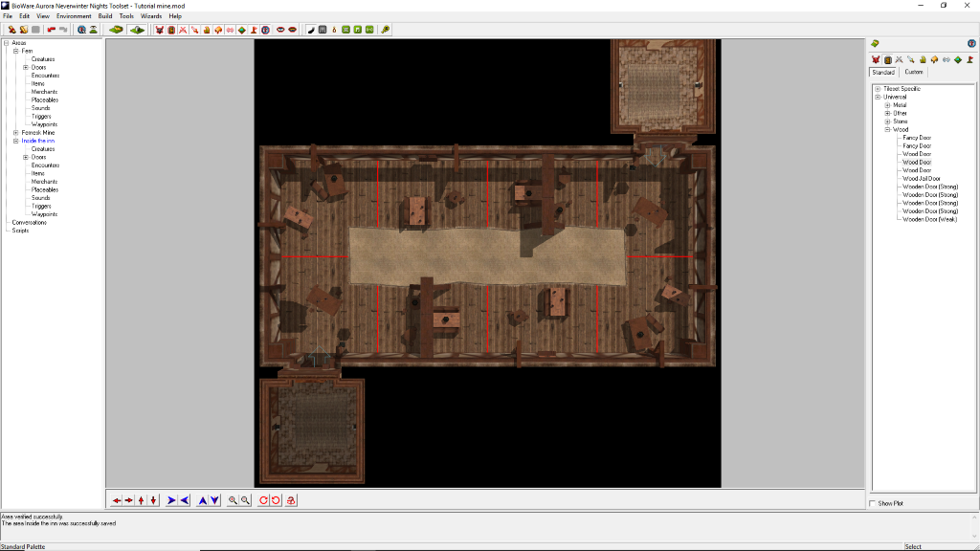Pan the view left with red arrow
Screen dimensions: 980x551
click(x=117, y=500)
